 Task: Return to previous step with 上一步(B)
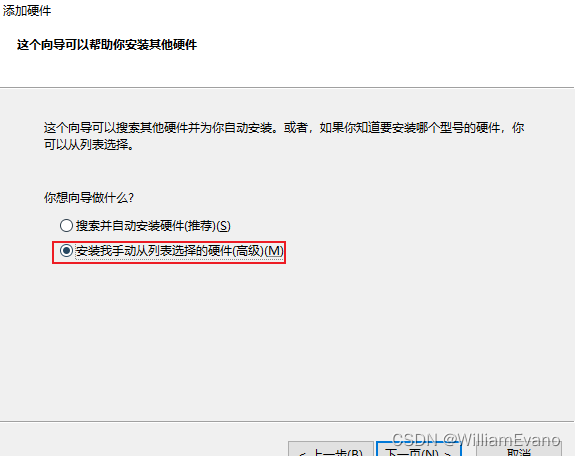click(x=331, y=449)
